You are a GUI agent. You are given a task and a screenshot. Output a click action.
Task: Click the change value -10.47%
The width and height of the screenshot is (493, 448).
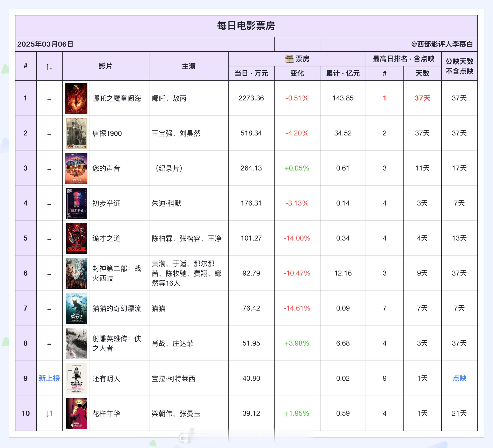(x=297, y=273)
